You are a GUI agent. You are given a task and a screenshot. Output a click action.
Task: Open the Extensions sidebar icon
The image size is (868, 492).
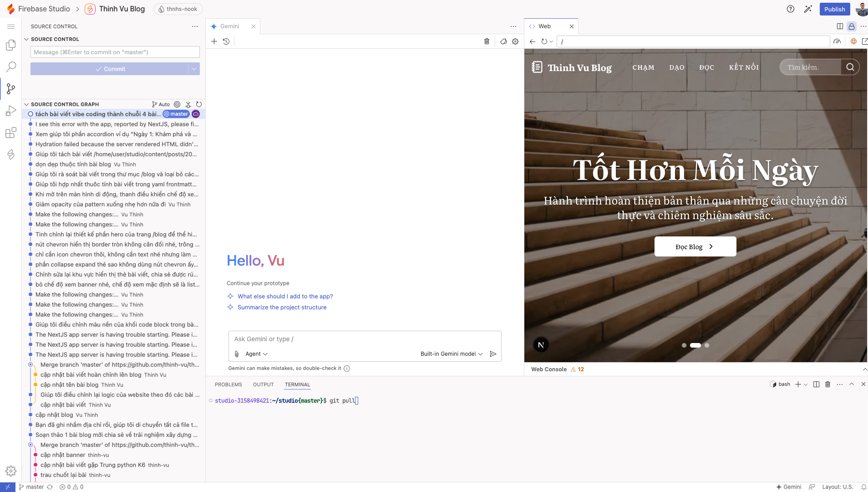coord(11,133)
